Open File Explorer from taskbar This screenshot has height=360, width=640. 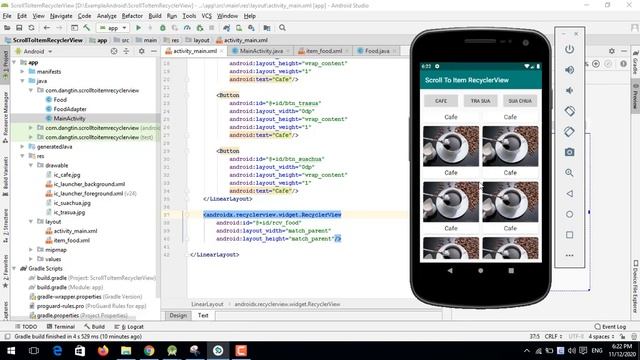click(126, 351)
